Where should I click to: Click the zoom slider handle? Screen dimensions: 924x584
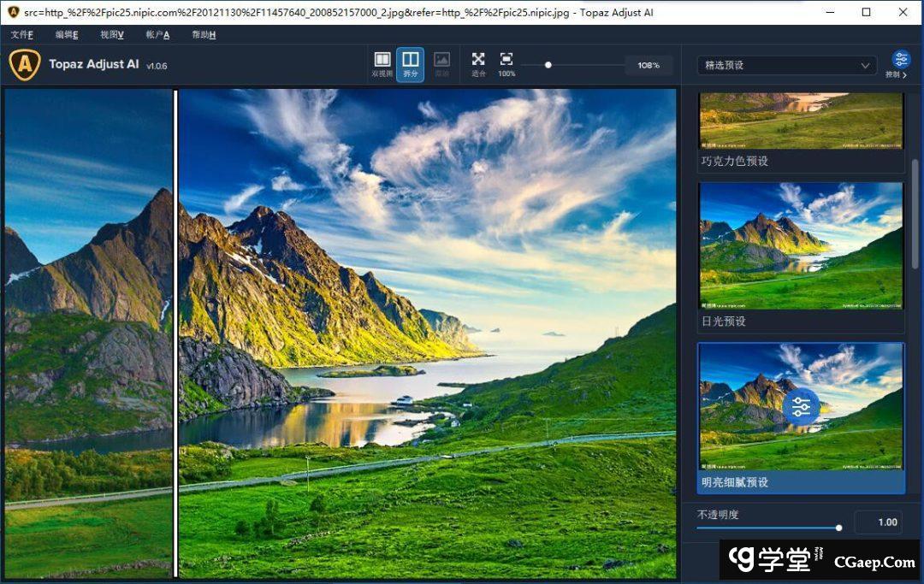click(548, 65)
